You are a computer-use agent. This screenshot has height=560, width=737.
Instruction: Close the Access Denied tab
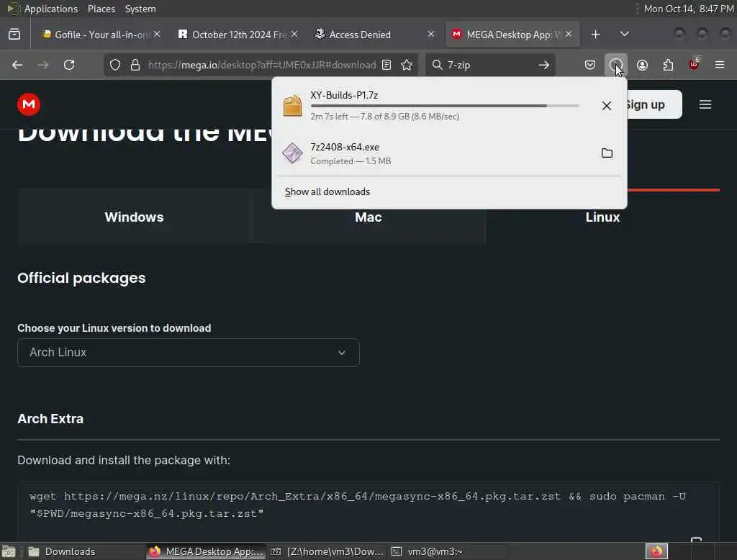[x=431, y=35]
